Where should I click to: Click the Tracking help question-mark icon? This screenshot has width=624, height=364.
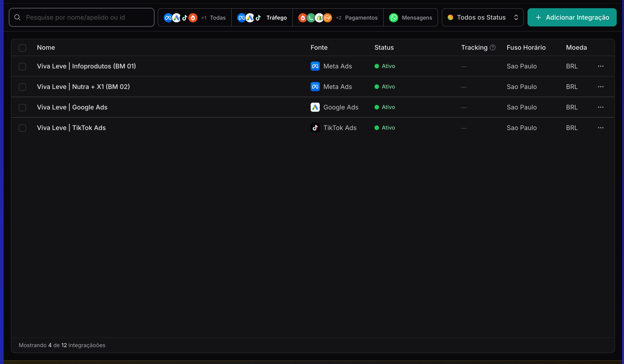[493, 47]
